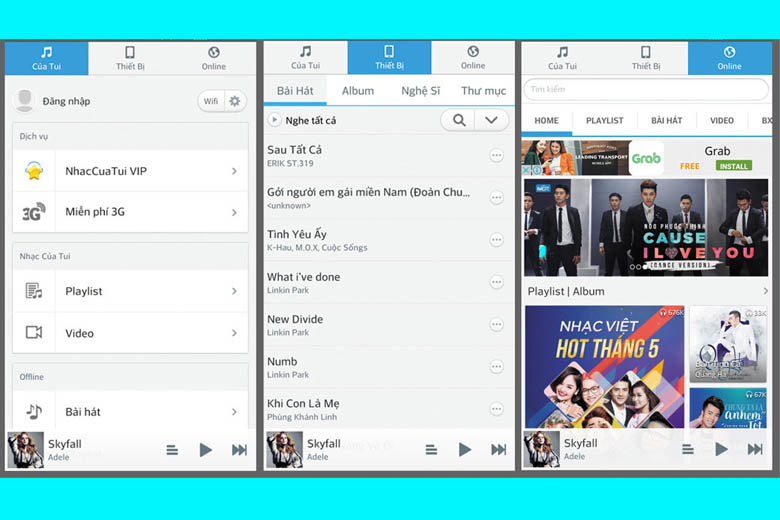The width and height of the screenshot is (780, 520).
Task: Tap the Video camera icon
Action: [x=34, y=332]
